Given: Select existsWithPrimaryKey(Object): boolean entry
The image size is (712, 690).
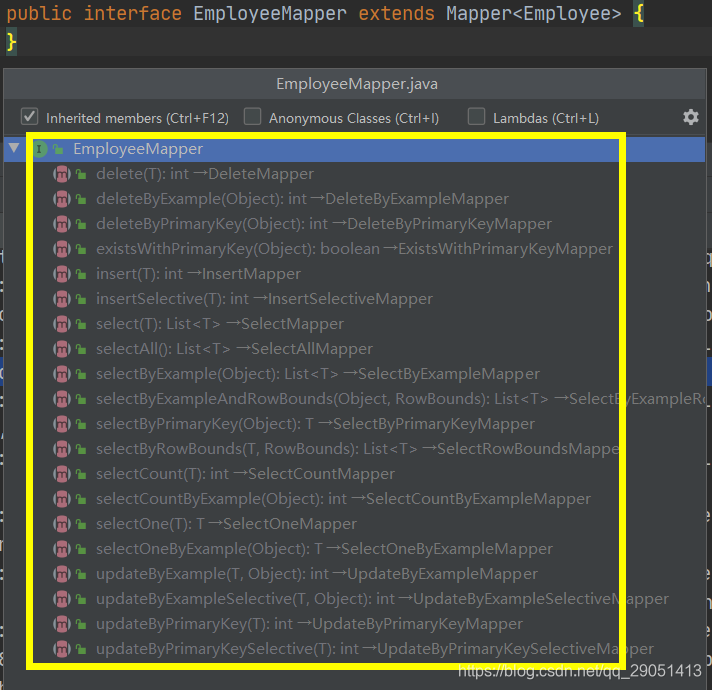Looking at the screenshot, I should click(x=354, y=249).
